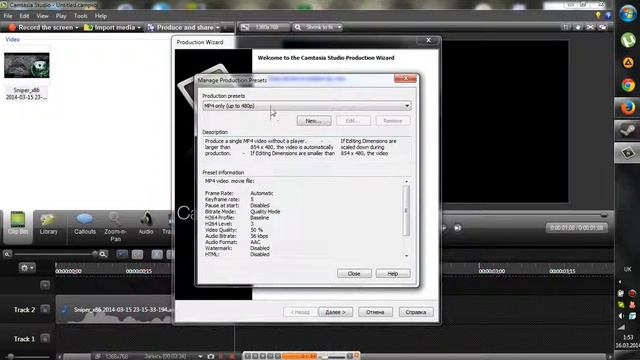Click the crop mode icon above preview
This screenshot has width=640, height=360.
click(x=565, y=27)
